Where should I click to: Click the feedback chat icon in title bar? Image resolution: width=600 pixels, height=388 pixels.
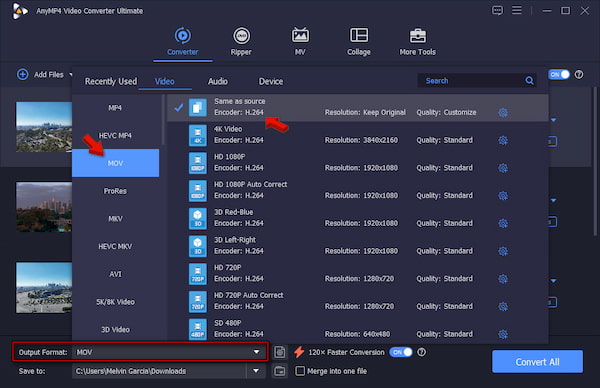coord(497,10)
